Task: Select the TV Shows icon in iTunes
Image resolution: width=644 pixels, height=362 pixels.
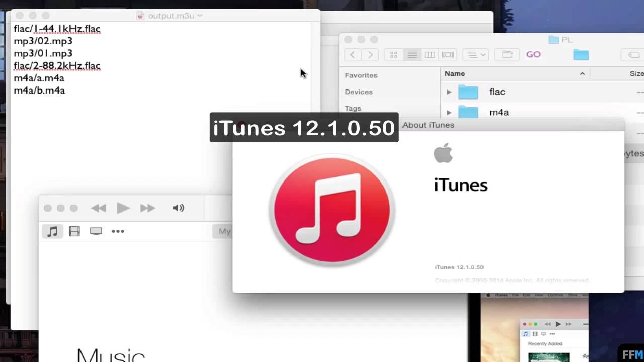Action: tap(96, 231)
